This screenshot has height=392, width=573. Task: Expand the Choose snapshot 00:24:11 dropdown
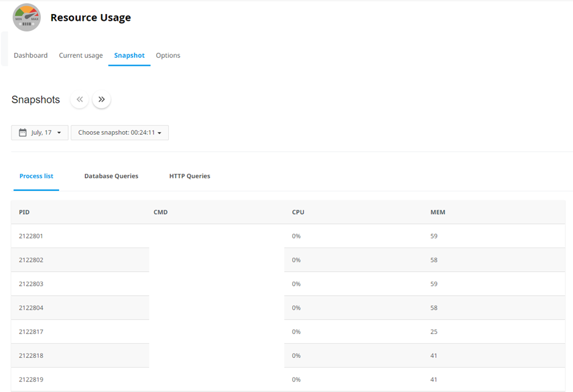tap(120, 133)
